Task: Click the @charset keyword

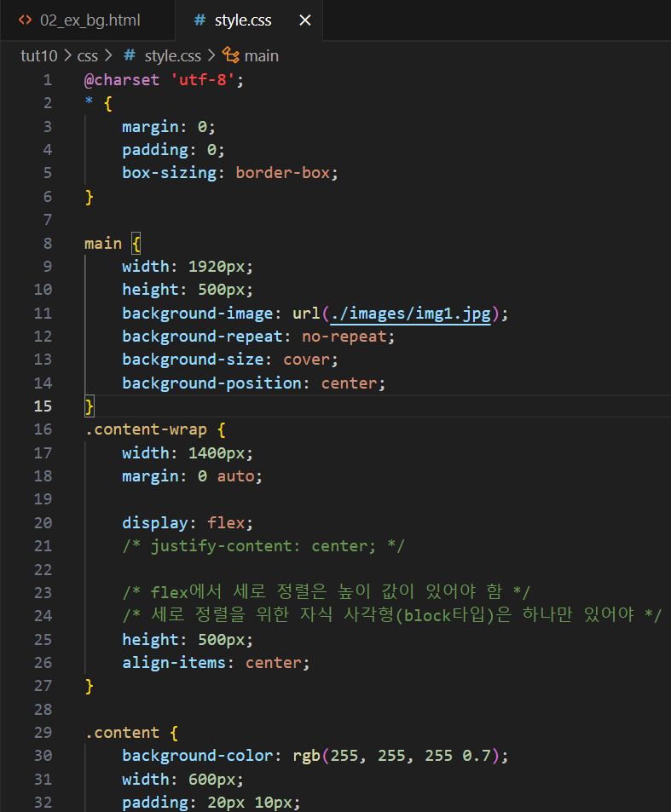Action: 122,80
